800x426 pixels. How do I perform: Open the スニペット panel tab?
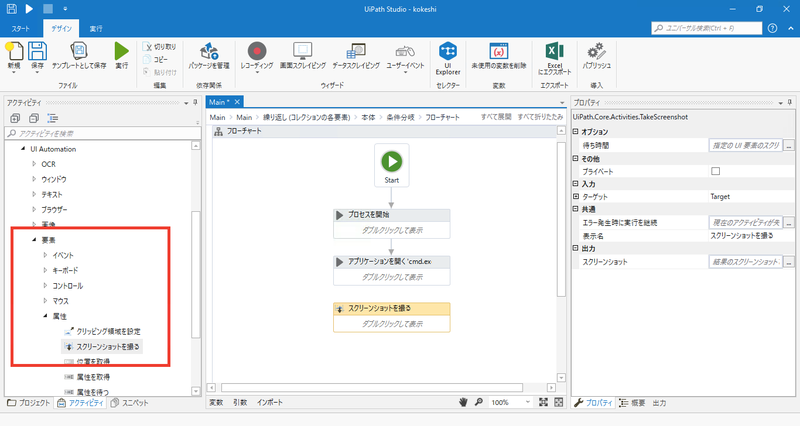tap(130, 403)
